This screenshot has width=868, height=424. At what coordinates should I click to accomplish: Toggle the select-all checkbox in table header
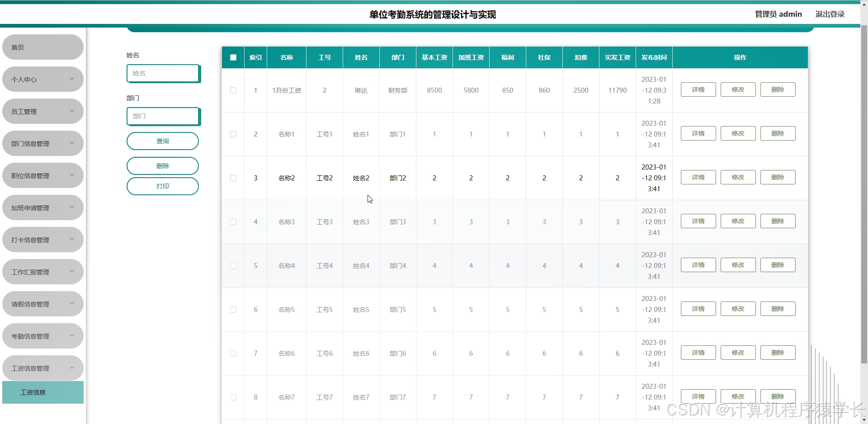pos(233,57)
